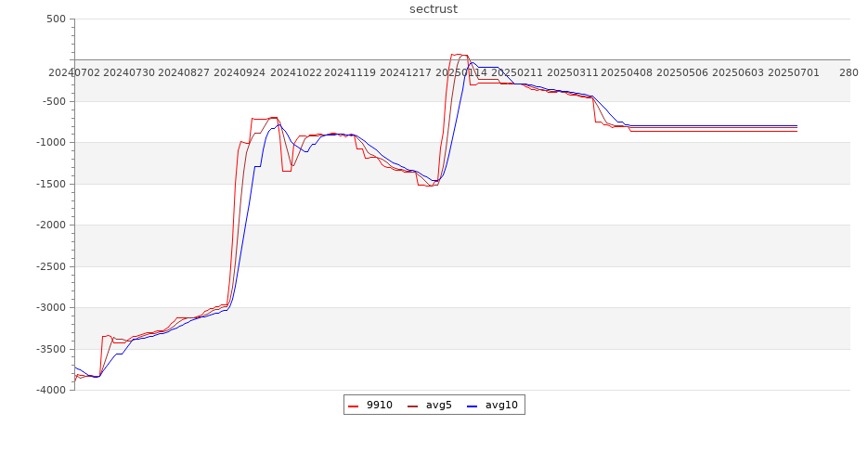The width and height of the screenshot is (868, 464).
Task: Toggle the avg10 series legend label
Action: (501, 406)
